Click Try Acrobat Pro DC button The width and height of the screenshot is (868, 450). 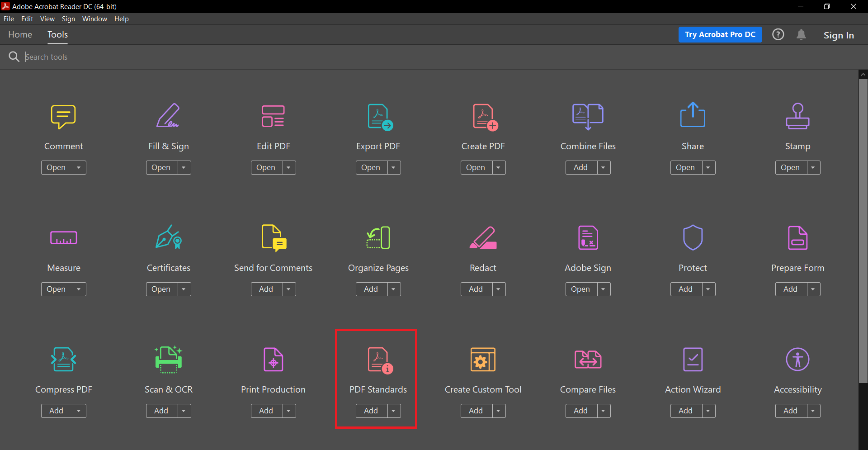720,34
